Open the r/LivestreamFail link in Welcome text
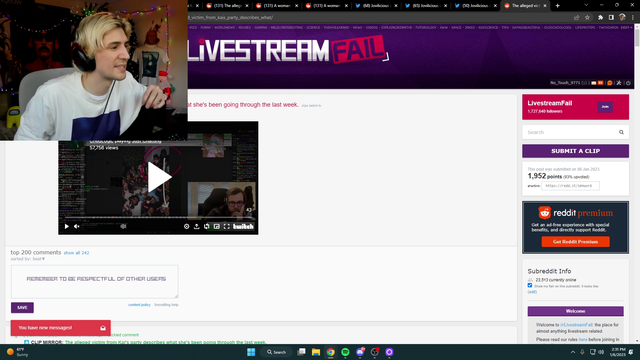The height and width of the screenshot is (360, 640). [576, 325]
